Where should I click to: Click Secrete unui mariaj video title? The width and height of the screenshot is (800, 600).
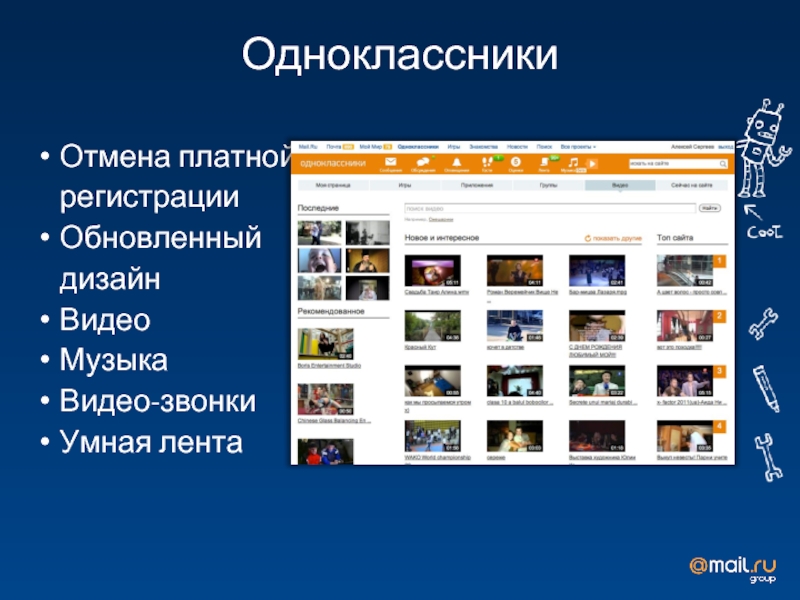pos(603,402)
